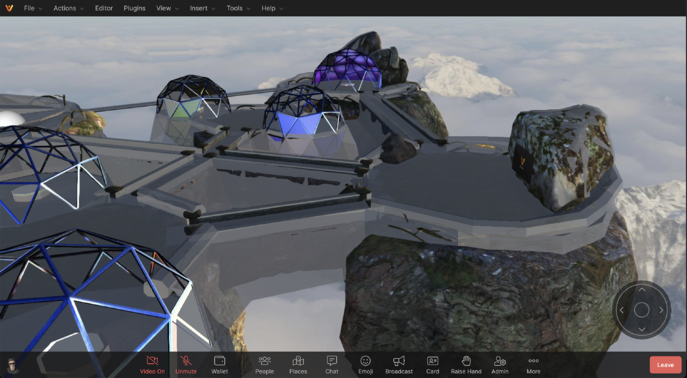Viewport: 687px width, 378px height.
Task: Expand the Actions menu
Action: pos(68,8)
